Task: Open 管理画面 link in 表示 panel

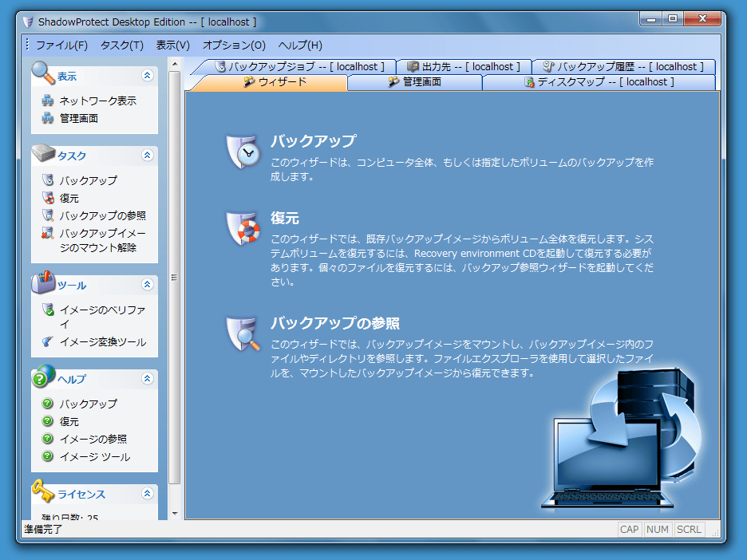Action: [78, 119]
